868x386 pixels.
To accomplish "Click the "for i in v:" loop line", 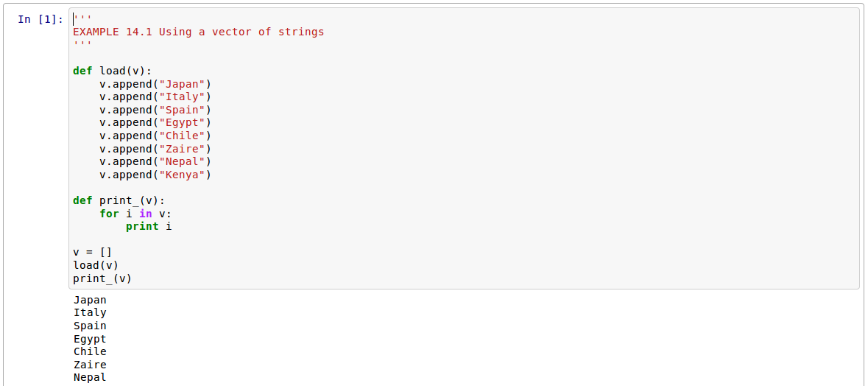I will 135,214.
